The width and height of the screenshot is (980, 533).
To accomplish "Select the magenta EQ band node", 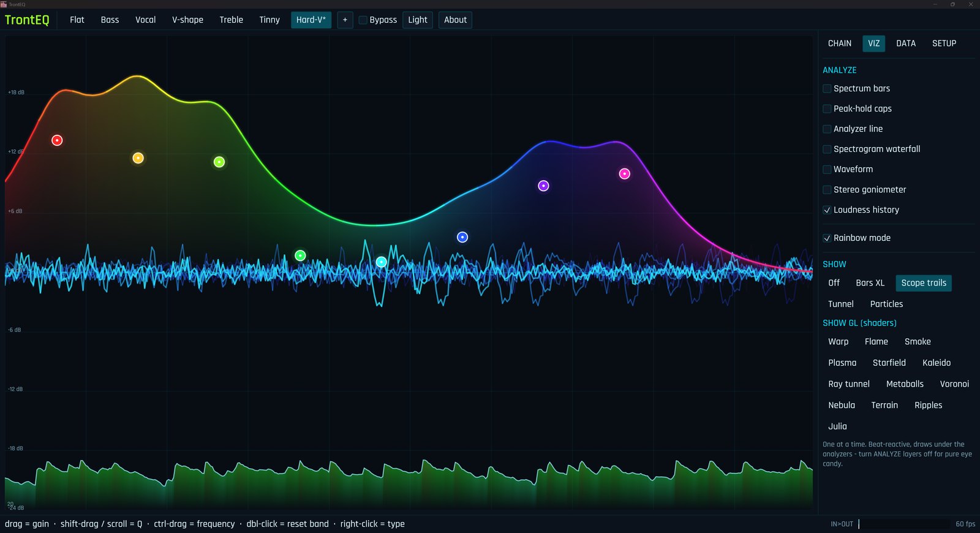I will click(x=624, y=174).
